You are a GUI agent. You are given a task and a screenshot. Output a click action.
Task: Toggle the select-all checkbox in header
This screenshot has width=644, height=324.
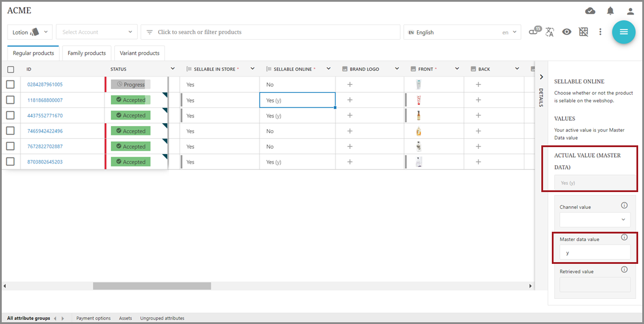[x=10, y=69]
